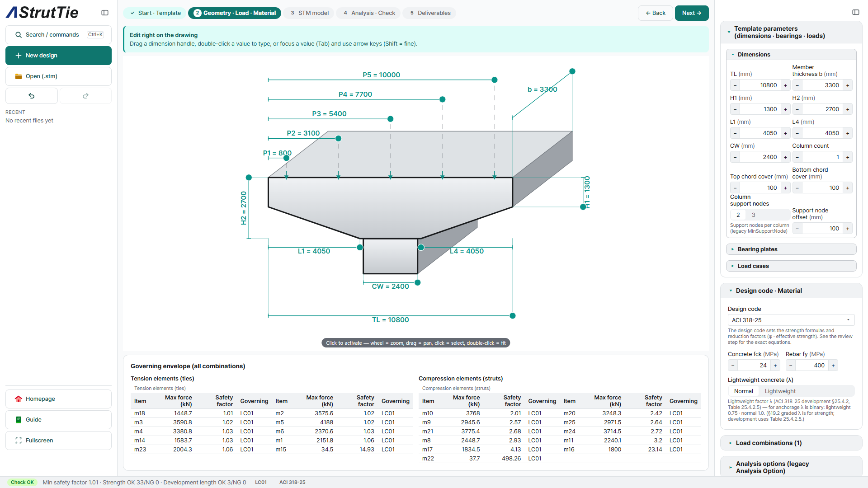Collapse the left sidebar panel icon

coord(105,13)
